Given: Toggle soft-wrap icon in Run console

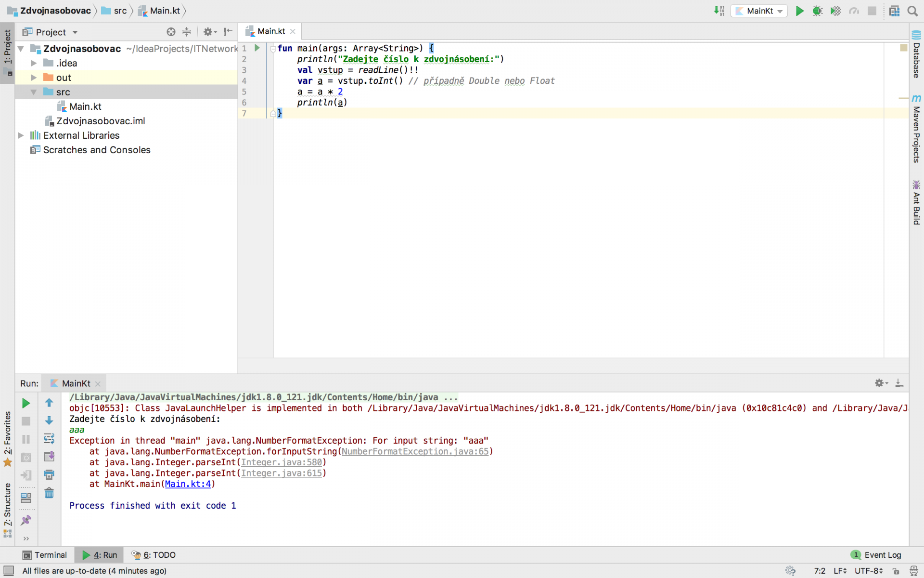Looking at the screenshot, I should [x=49, y=439].
